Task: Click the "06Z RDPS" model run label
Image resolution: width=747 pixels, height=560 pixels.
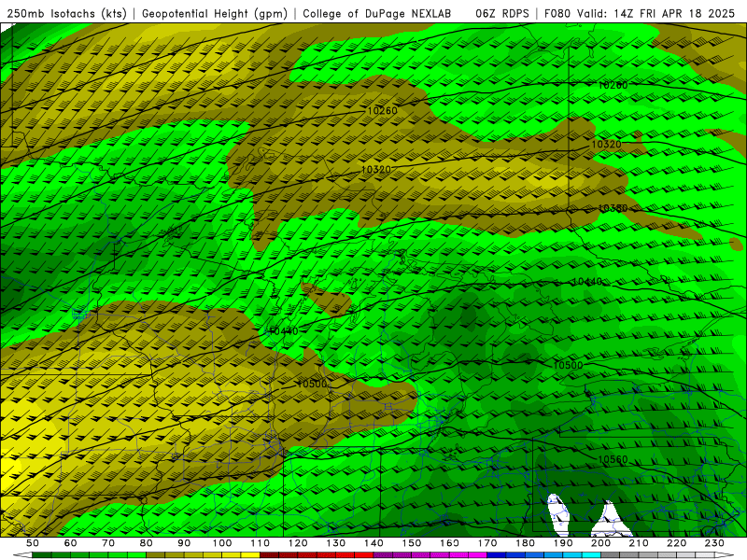Action: coord(502,14)
